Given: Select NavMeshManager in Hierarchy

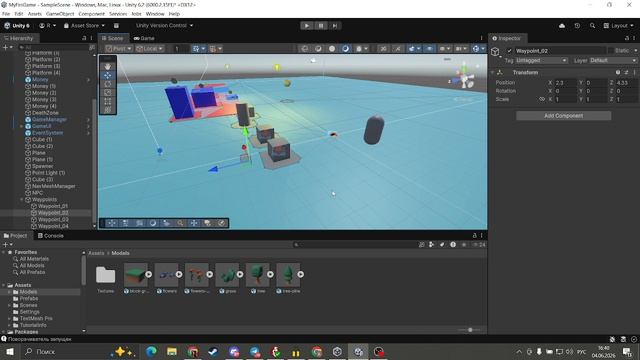Looking at the screenshot, I should 53,186.
